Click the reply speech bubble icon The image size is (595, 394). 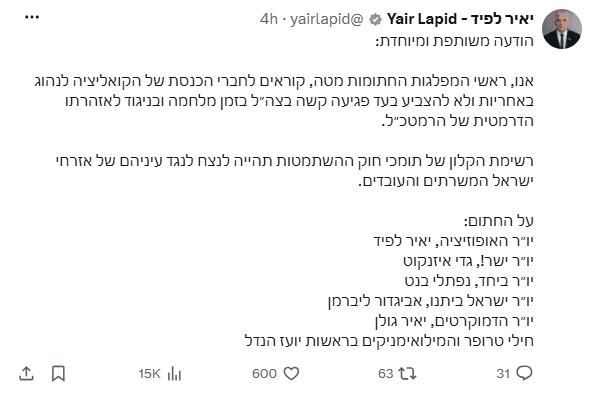(525, 373)
